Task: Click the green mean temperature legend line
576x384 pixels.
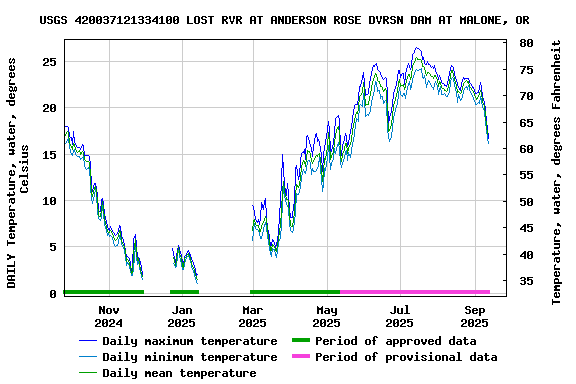Action: (88, 373)
